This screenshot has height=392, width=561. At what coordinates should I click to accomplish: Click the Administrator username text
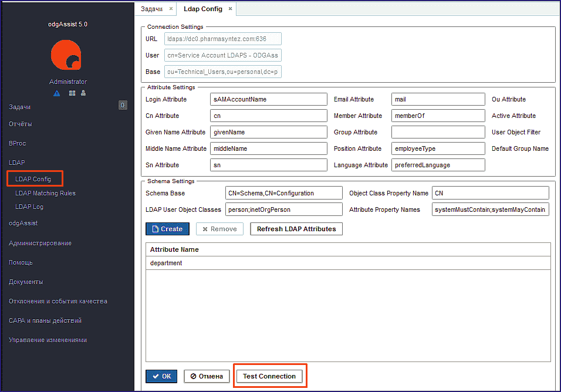point(68,82)
